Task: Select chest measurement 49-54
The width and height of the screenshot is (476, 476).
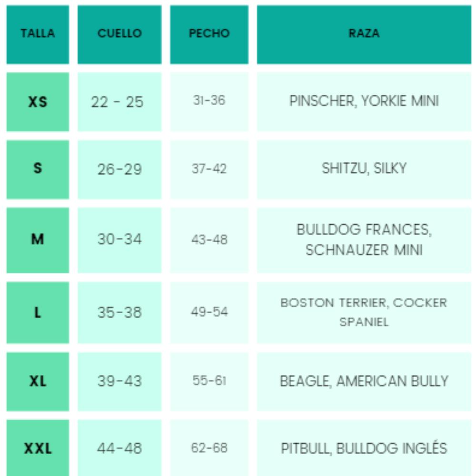Action: point(209,312)
